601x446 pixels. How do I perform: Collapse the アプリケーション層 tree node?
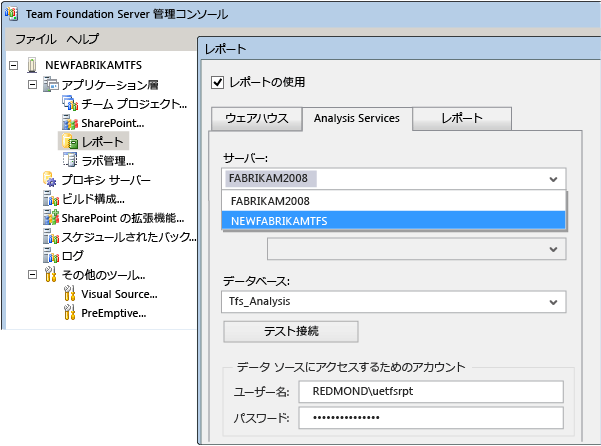click(33, 84)
